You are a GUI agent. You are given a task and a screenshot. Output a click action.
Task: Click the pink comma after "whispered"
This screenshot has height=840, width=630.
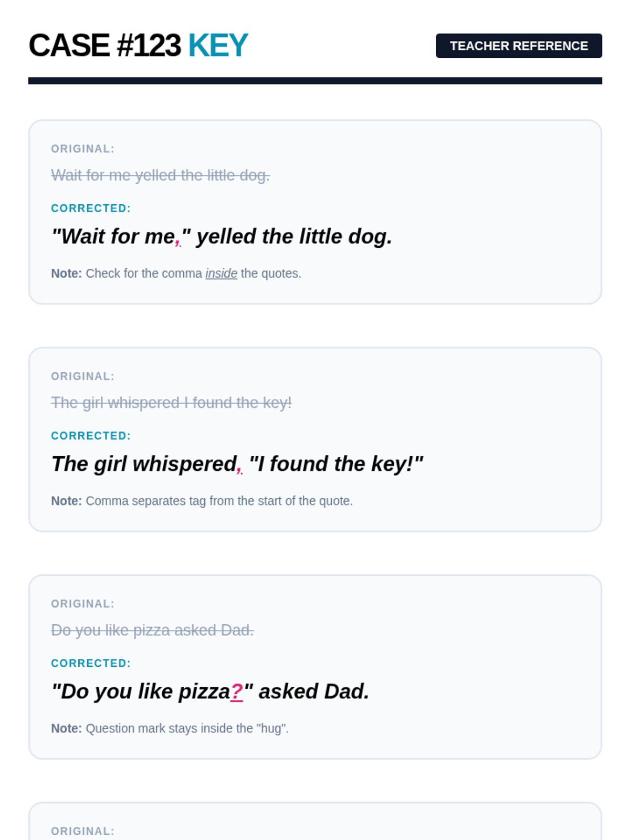pyautogui.click(x=239, y=468)
